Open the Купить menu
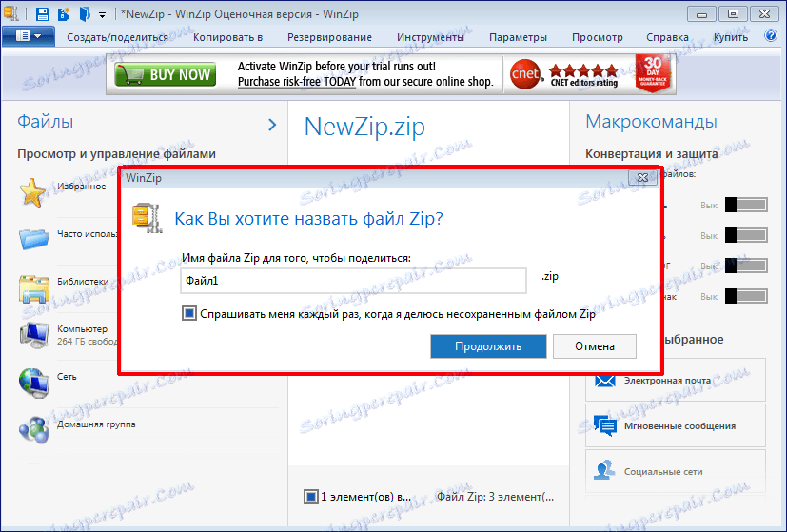 coord(731,37)
